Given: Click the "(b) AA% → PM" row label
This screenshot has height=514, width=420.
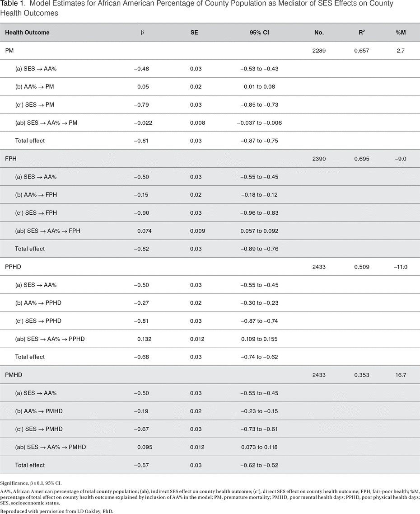Looking at the screenshot, I should tap(35, 86).
